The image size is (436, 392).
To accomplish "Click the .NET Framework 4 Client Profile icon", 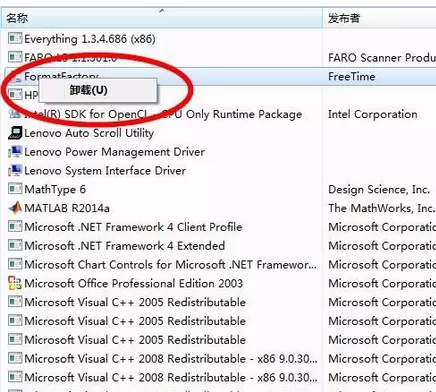I will click(15, 227).
